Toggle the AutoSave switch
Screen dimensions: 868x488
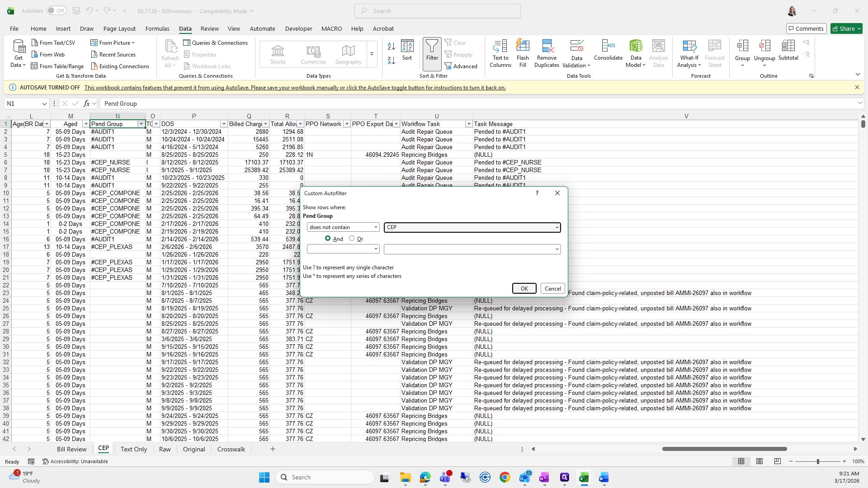pyautogui.click(x=57, y=11)
